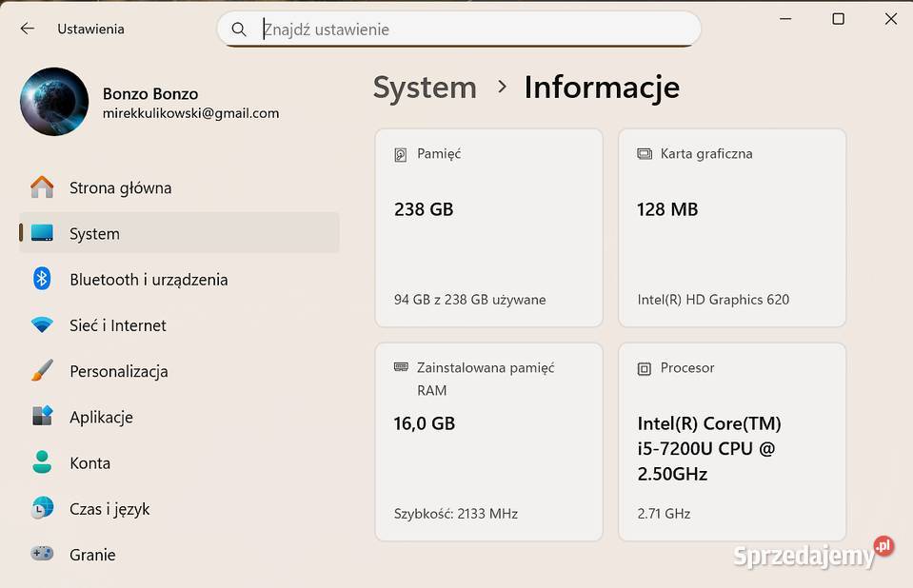
Task: Open the Pamięć storage card
Action: pyautogui.click(x=488, y=228)
